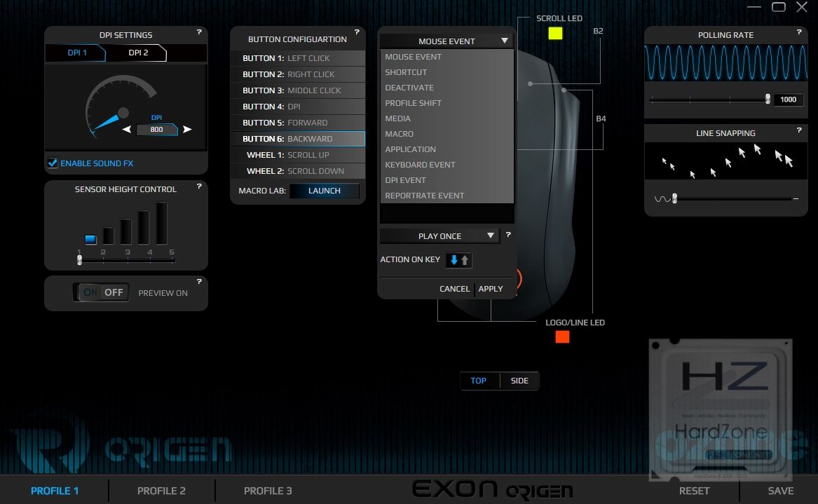Open Preview panel help question mark
This screenshot has height=504, width=818.
[199, 281]
